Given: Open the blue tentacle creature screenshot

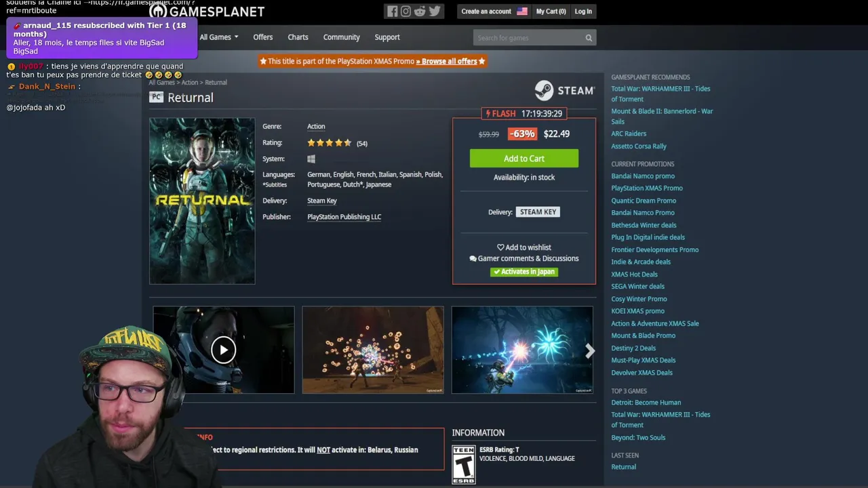Looking at the screenshot, I should click(522, 350).
